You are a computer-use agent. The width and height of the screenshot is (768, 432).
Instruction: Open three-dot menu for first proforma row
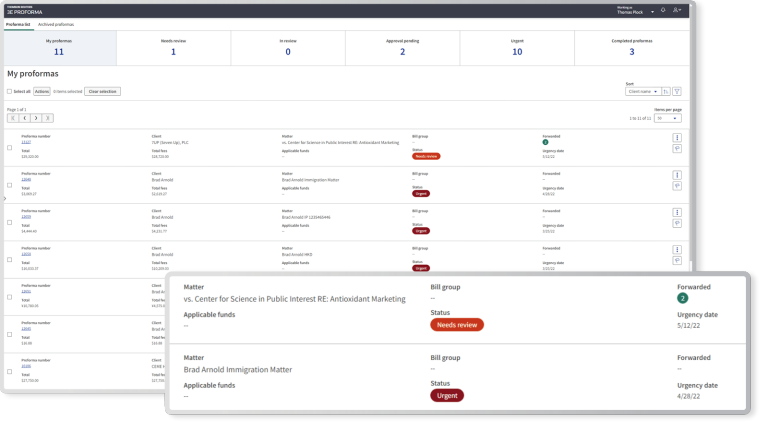tap(677, 137)
